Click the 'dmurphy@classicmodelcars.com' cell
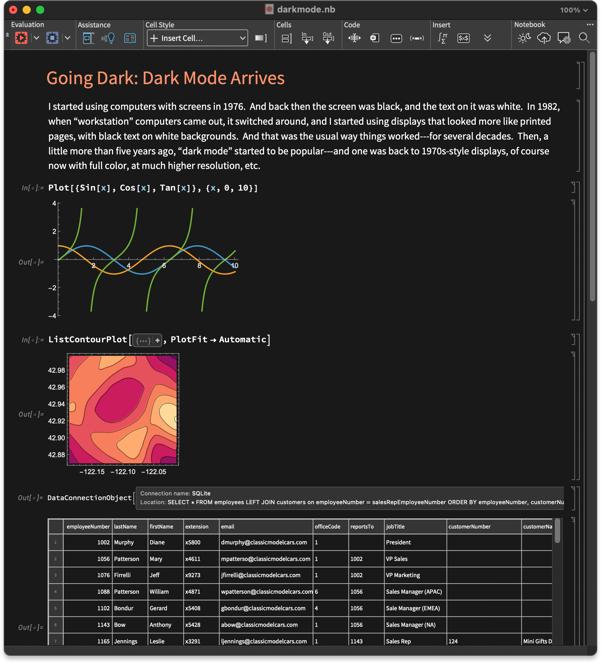The width and height of the screenshot is (601, 663). [x=264, y=542]
